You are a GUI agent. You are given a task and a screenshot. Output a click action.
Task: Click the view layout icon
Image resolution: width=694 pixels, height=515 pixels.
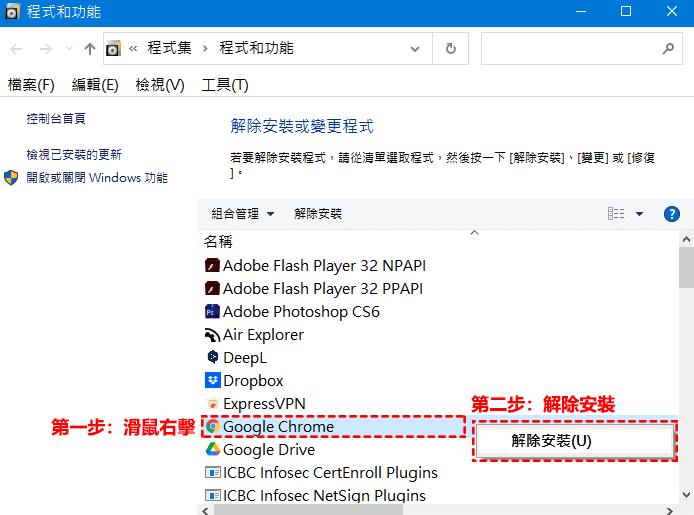(x=616, y=214)
